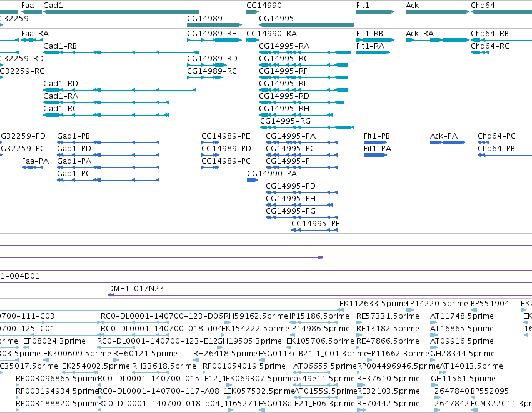The width and height of the screenshot is (532, 413).
Task: Click transcript CG14990-RA label
Action: coord(271,34)
